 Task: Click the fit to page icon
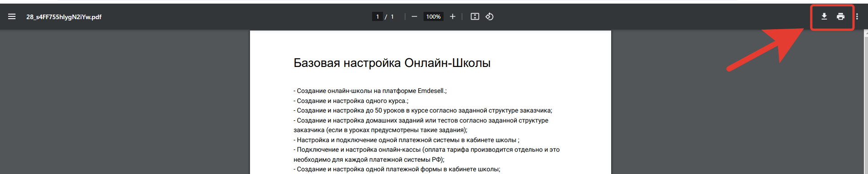[475, 16]
